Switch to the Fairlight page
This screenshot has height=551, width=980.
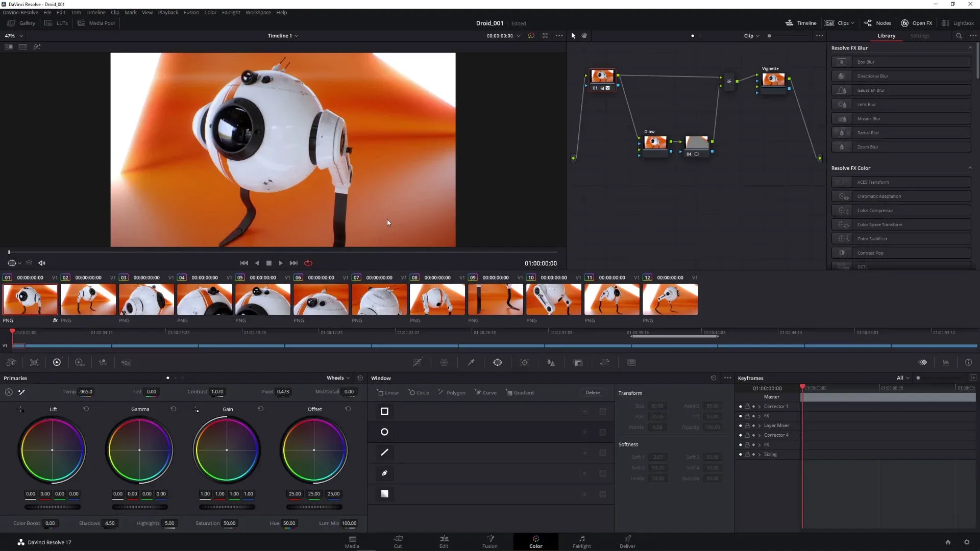pyautogui.click(x=581, y=542)
